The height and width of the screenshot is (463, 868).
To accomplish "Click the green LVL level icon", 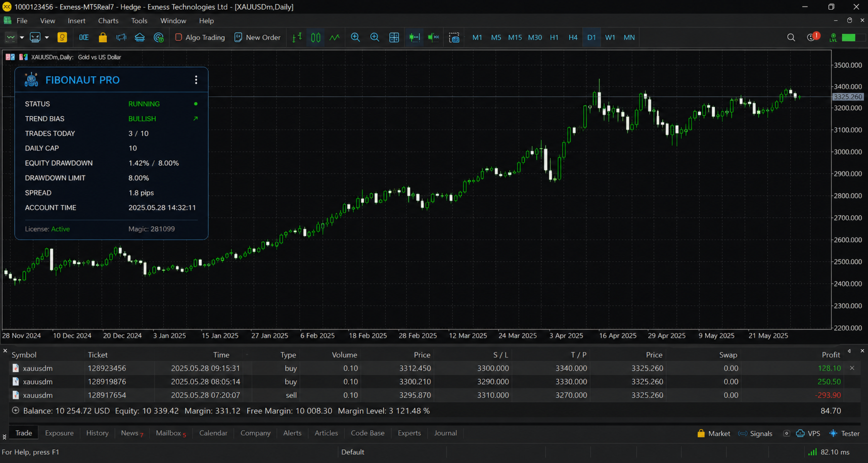I will point(833,37).
